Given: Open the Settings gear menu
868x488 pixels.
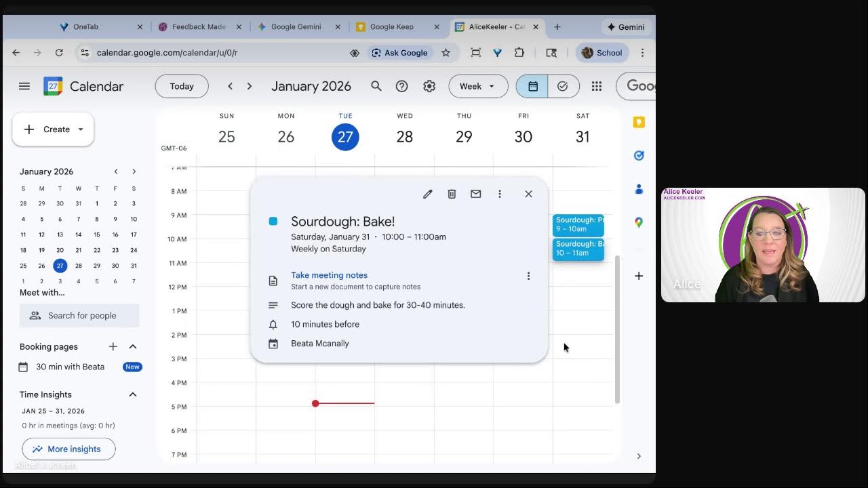Looking at the screenshot, I should point(429,86).
